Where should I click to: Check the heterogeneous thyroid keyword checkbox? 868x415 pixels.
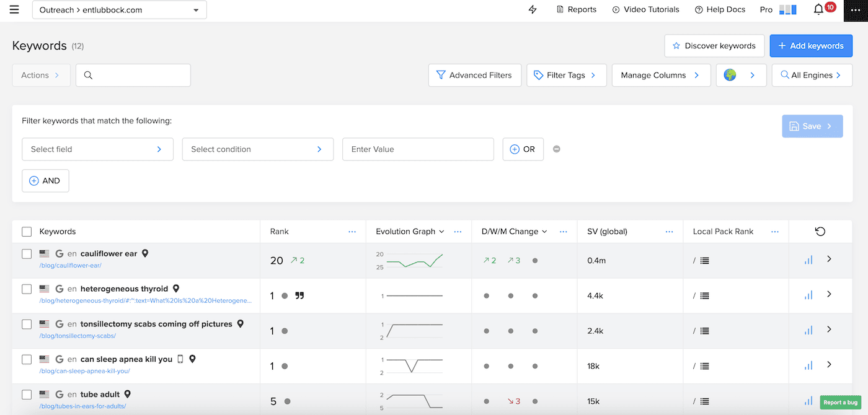point(27,289)
